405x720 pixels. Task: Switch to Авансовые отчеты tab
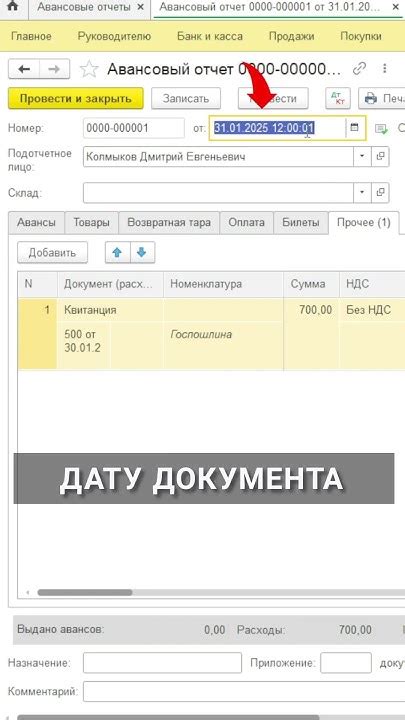point(84,8)
